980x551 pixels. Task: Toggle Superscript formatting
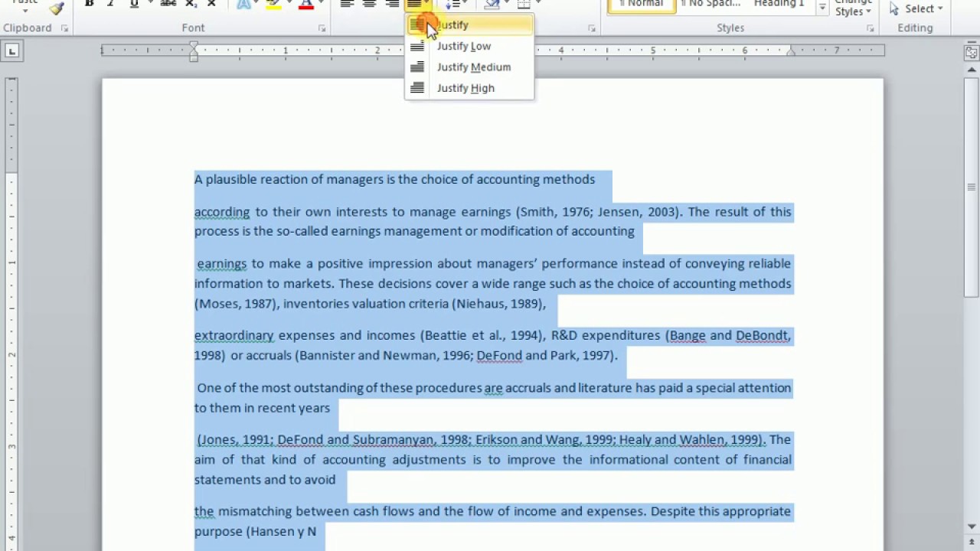tap(212, 4)
